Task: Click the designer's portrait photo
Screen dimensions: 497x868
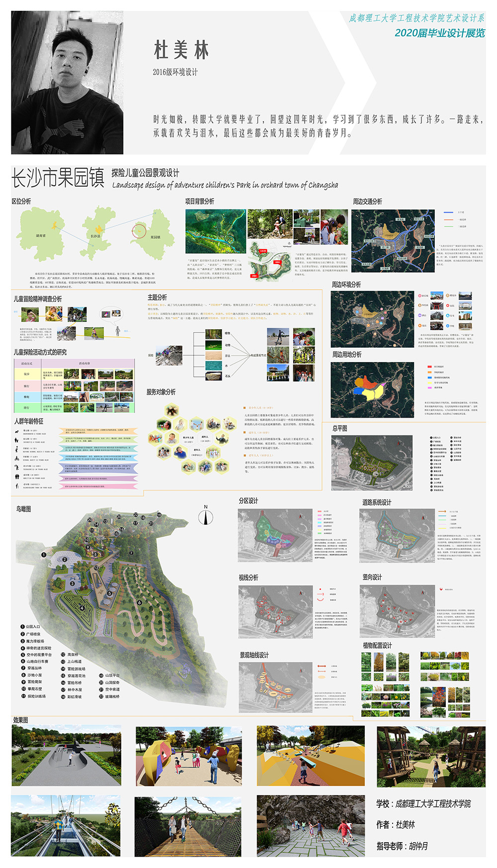Action: [x=67, y=82]
